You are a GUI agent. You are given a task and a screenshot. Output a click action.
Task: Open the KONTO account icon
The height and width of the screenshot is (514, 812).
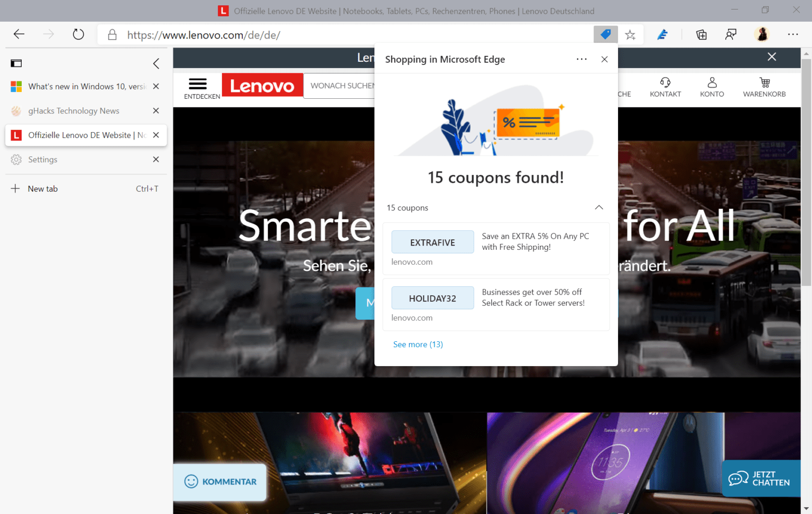click(x=712, y=87)
